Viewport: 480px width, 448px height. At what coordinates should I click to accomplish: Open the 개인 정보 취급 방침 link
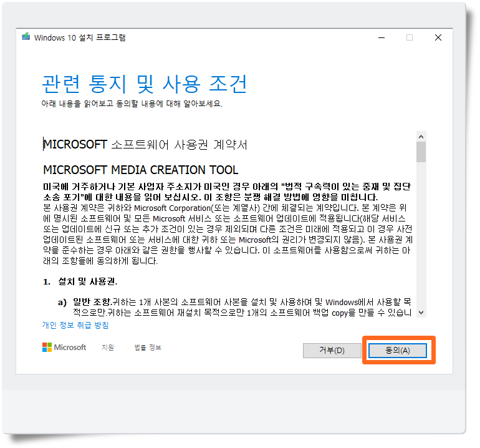pyautogui.click(x=75, y=325)
